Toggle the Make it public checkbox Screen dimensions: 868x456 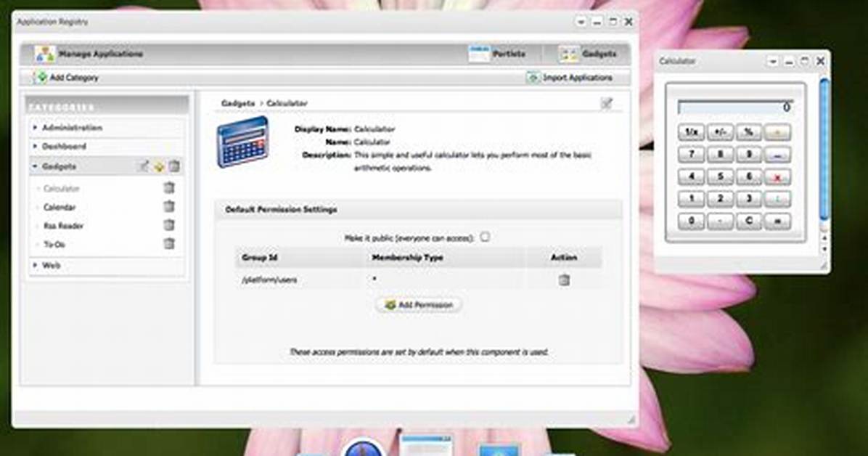[485, 237]
